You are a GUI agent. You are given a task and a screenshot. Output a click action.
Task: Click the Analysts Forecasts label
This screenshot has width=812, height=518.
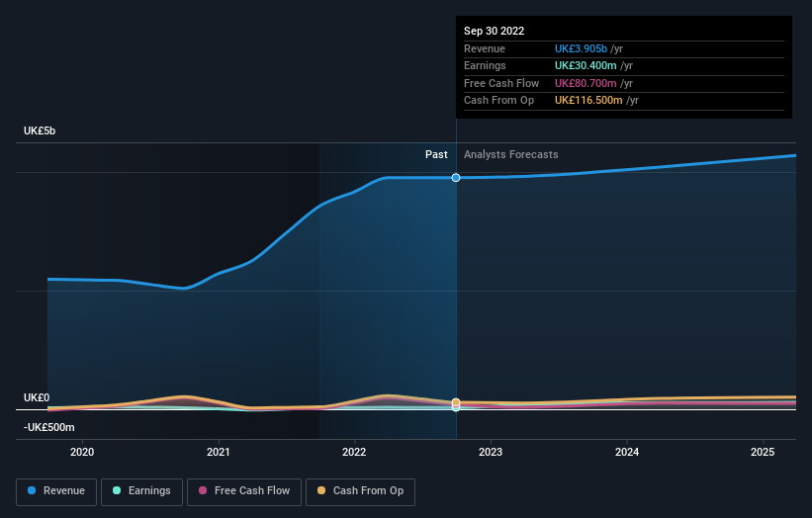point(511,154)
